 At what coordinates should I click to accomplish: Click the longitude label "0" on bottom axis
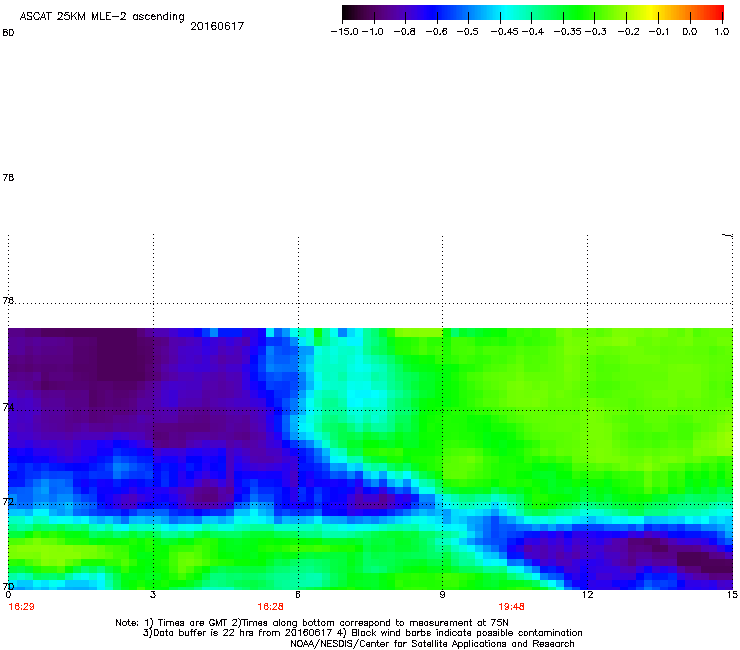8,595
